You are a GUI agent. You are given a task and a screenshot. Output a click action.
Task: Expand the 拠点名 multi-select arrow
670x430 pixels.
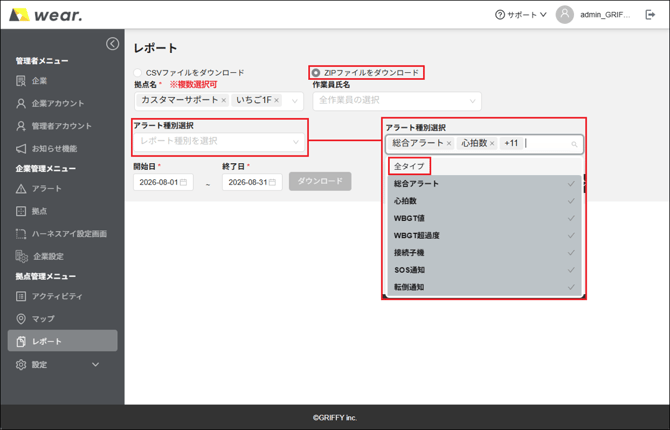tap(295, 101)
